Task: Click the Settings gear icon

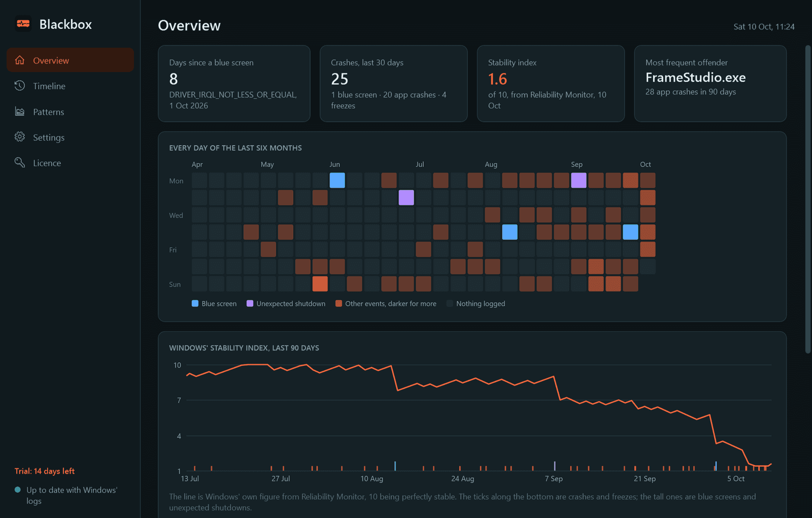Action: [20, 137]
